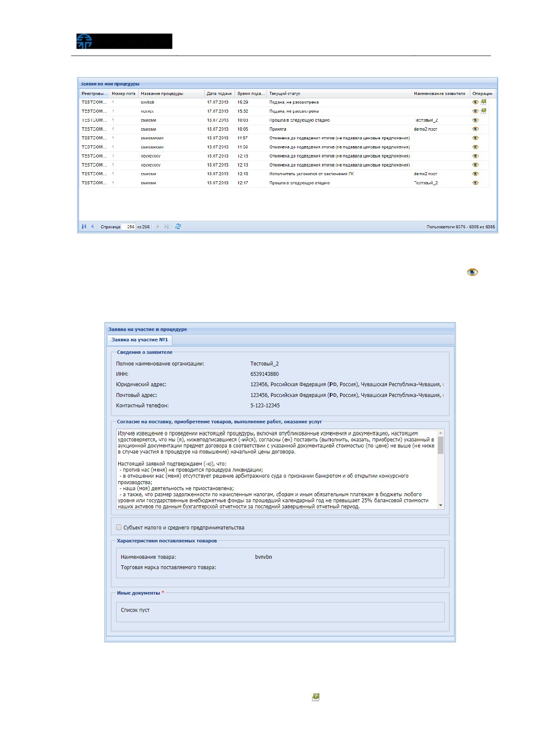Click Тестовый_2 organization name in the form
Screen dimensions: 535x756
click(x=265, y=364)
